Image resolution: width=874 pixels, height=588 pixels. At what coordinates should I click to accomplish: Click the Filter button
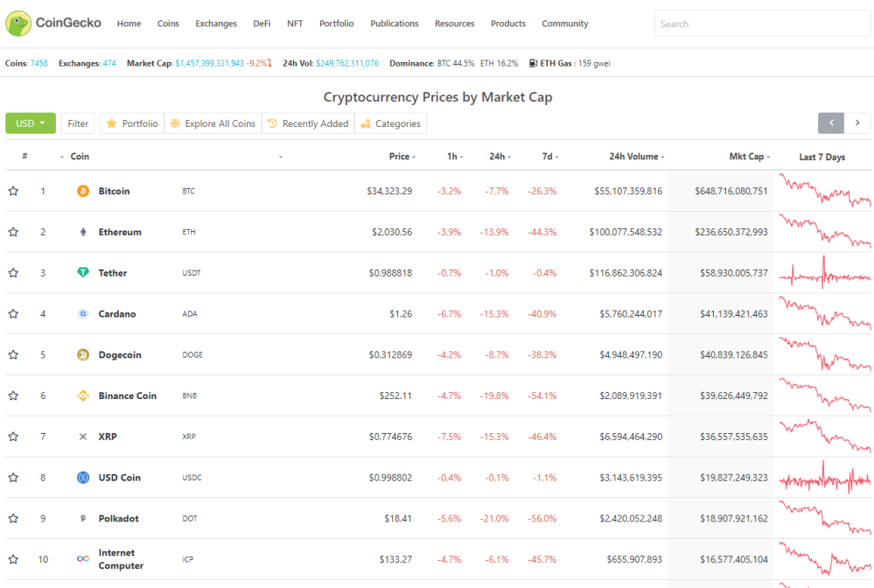(78, 123)
